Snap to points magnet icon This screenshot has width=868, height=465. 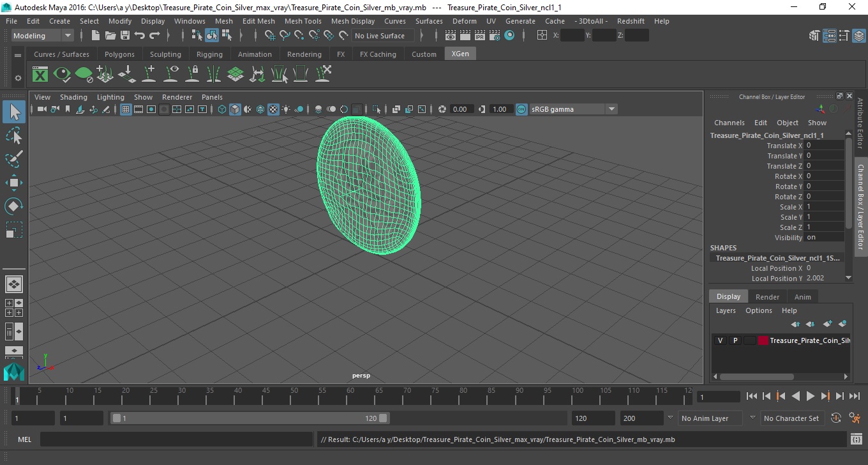(x=299, y=36)
